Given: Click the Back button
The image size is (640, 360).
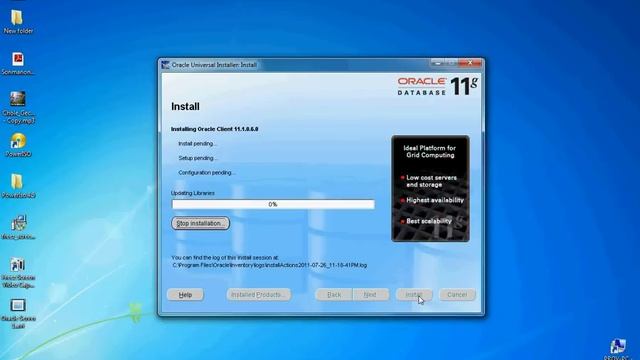Looking at the screenshot, I should [x=334, y=295].
